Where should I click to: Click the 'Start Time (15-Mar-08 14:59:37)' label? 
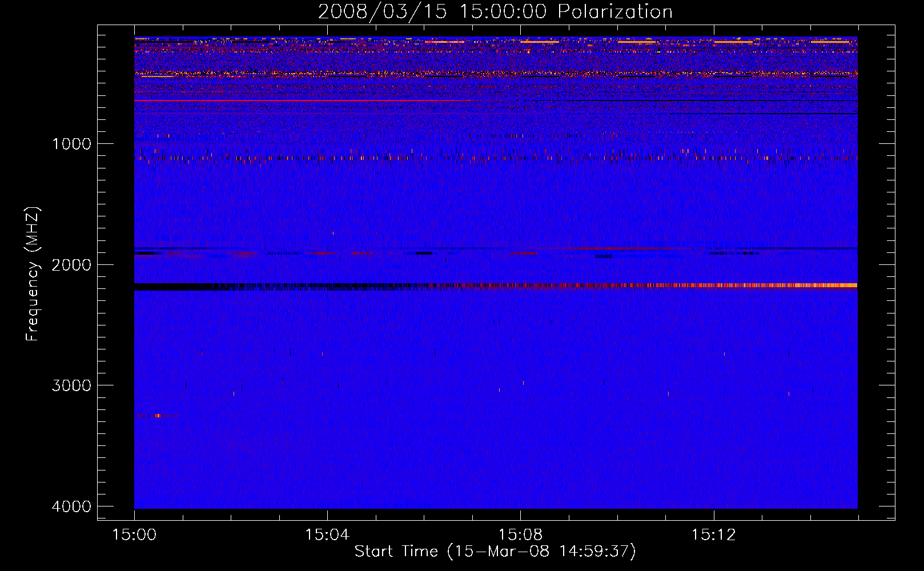495,552
